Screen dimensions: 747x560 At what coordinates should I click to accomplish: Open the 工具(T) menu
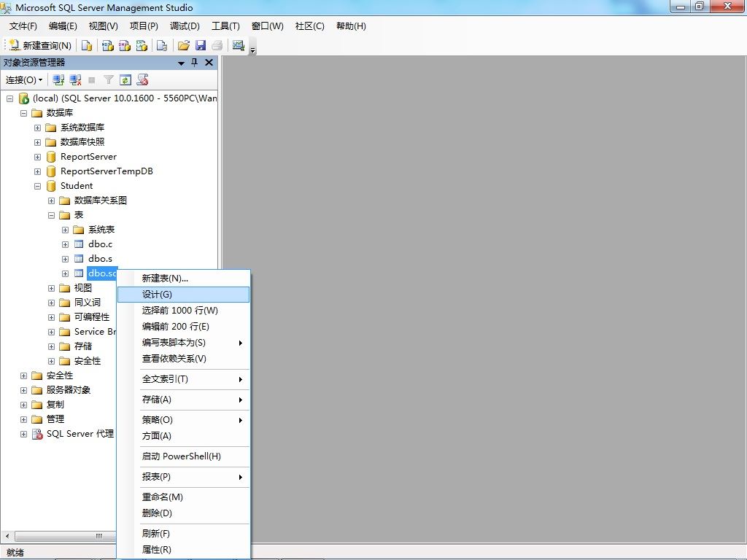click(x=225, y=26)
